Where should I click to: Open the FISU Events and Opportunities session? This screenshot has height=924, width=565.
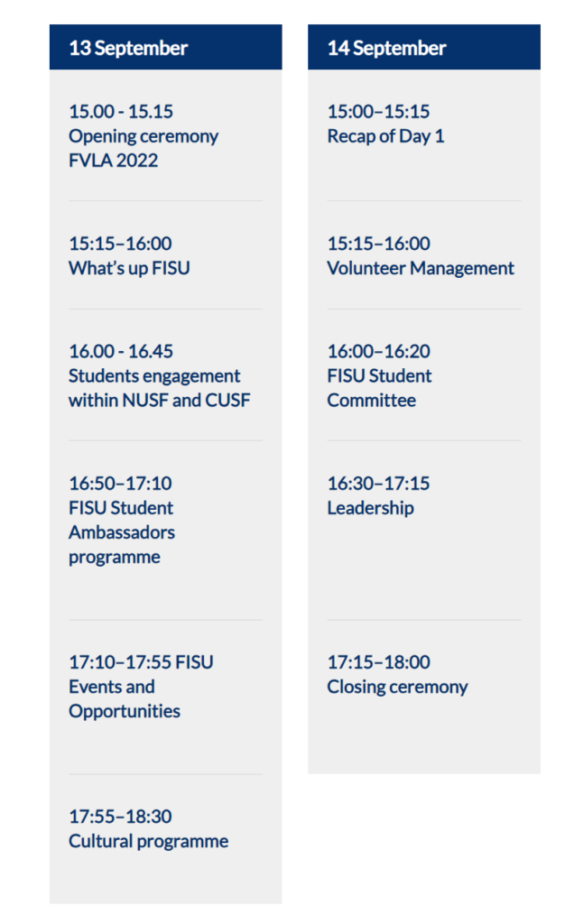[x=125, y=698]
